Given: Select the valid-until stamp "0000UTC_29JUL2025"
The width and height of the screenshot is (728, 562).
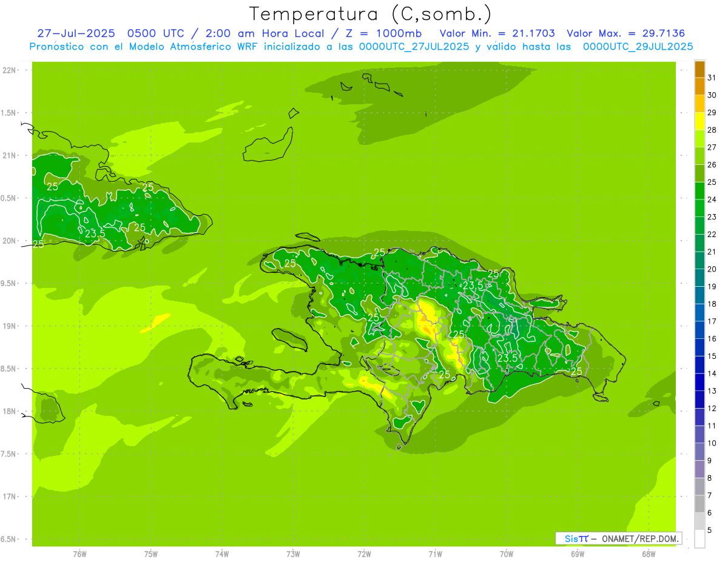Looking at the screenshot, I should pos(638,47).
